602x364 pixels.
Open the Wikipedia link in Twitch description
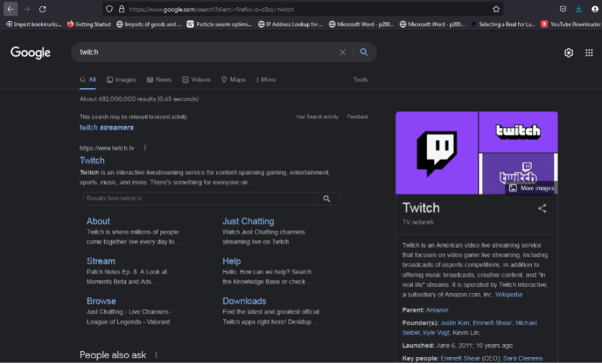point(509,295)
